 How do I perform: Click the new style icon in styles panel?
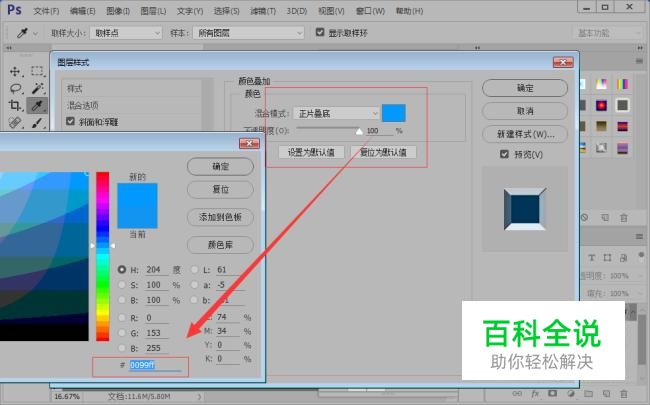pyautogui.click(x=605, y=217)
